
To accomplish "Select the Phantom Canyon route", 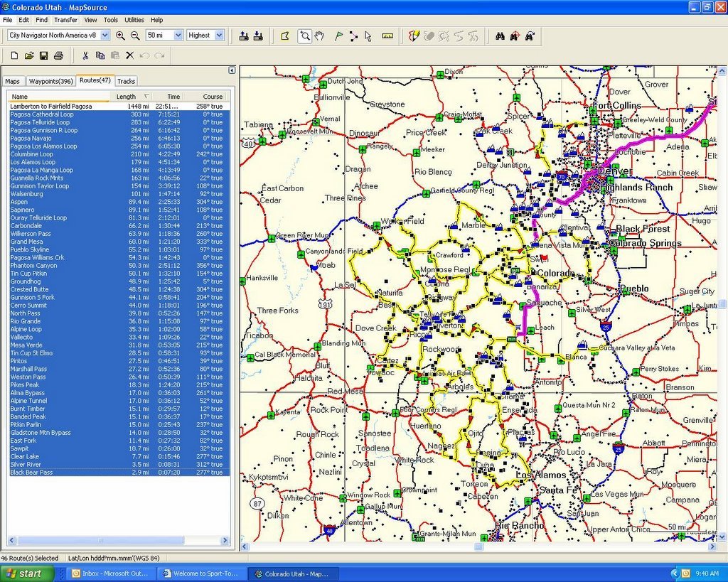I will (118, 266).
